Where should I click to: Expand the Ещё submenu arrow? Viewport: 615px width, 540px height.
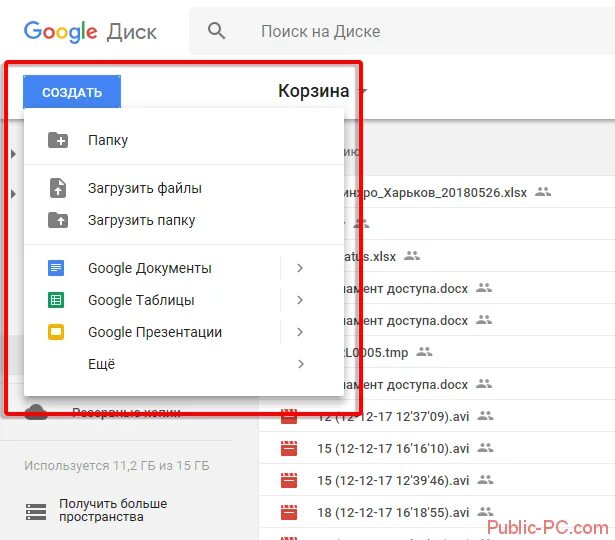click(x=300, y=364)
